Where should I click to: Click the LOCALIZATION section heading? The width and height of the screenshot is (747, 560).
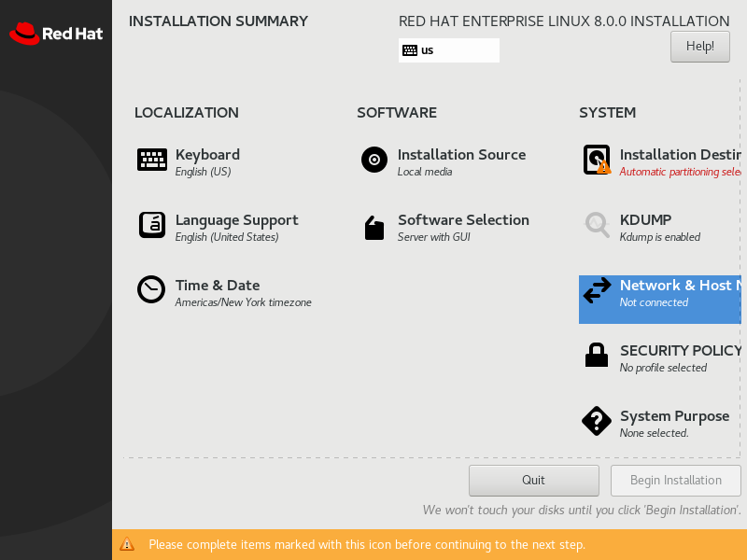pyautogui.click(x=186, y=113)
